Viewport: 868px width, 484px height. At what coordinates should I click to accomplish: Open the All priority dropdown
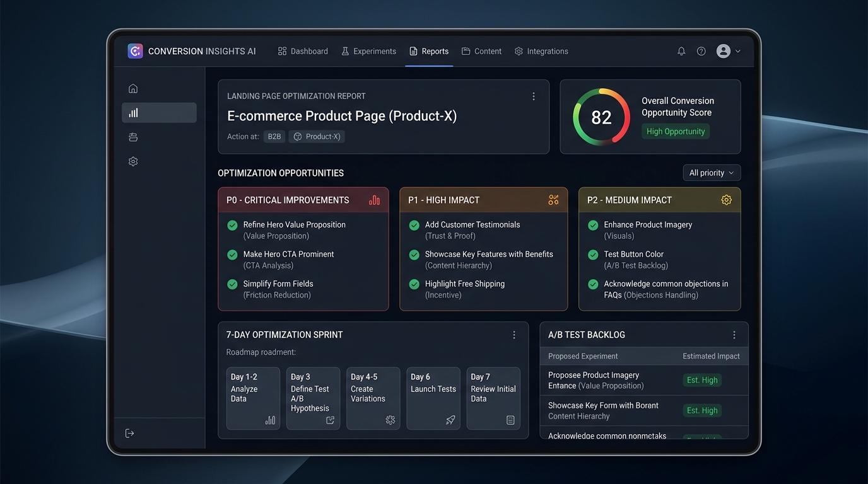pos(712,173)
